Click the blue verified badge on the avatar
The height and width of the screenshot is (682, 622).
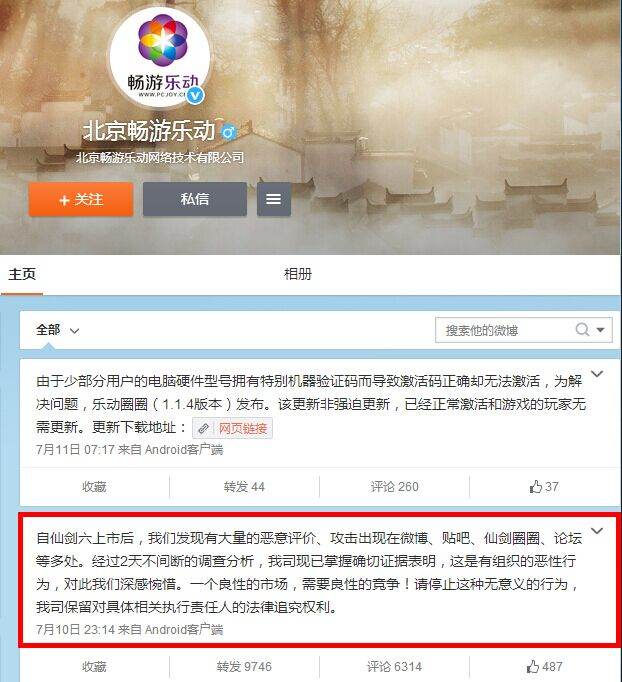coord(195,95)
